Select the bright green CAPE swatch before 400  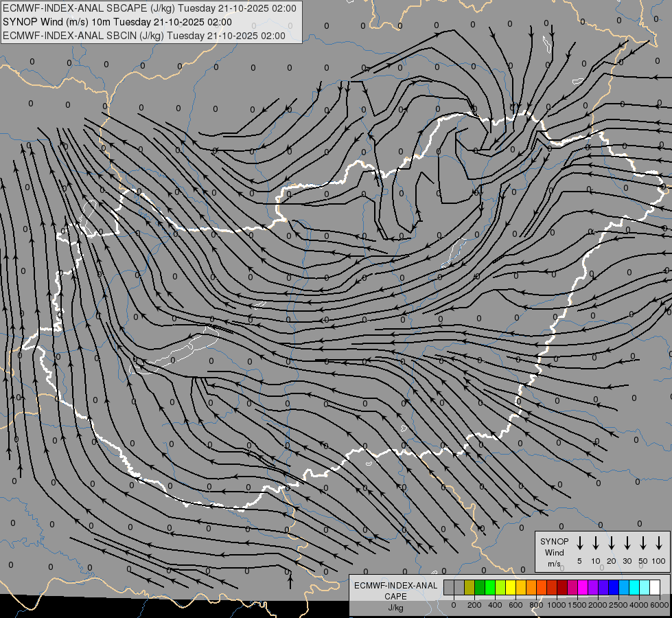[490, 587]
